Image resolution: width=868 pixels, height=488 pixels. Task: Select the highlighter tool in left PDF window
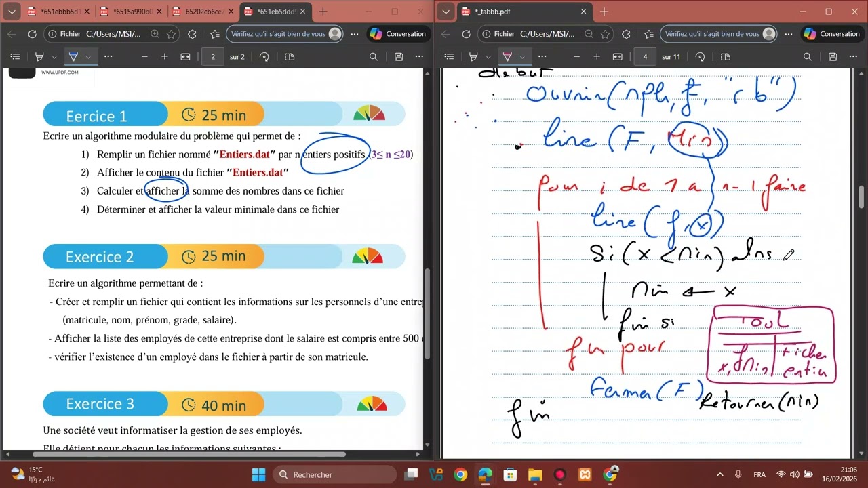pyautogui.click(x=39, y=57)
